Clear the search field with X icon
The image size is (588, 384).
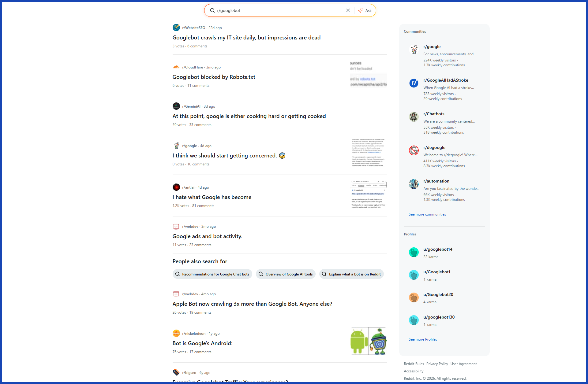pyautogui.click(x=348, y=10)
